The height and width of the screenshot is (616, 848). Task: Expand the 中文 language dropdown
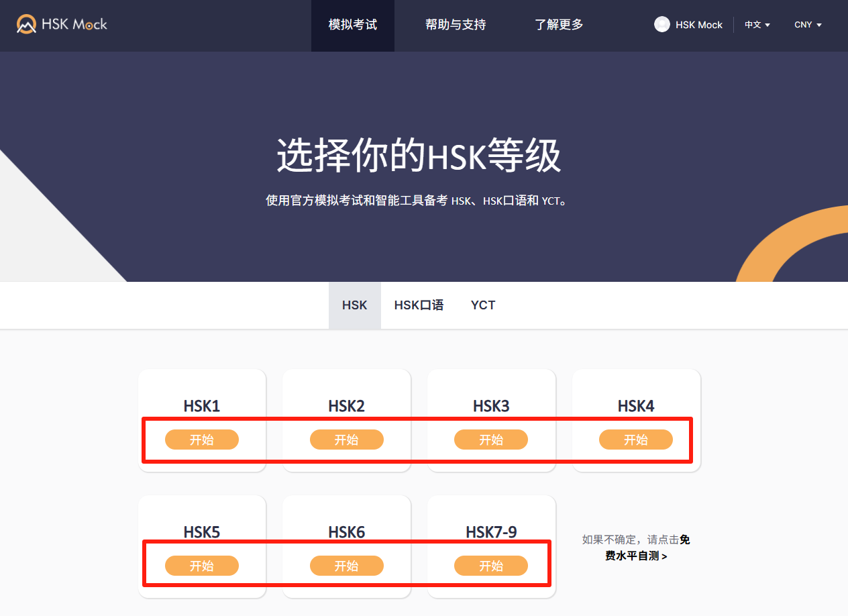tap(757, 25)
